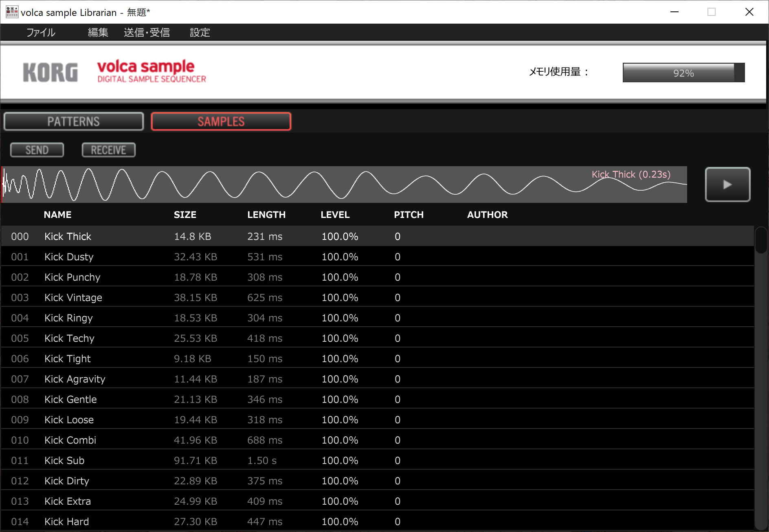Switch to the PATTERNS tab

(74, 121)
